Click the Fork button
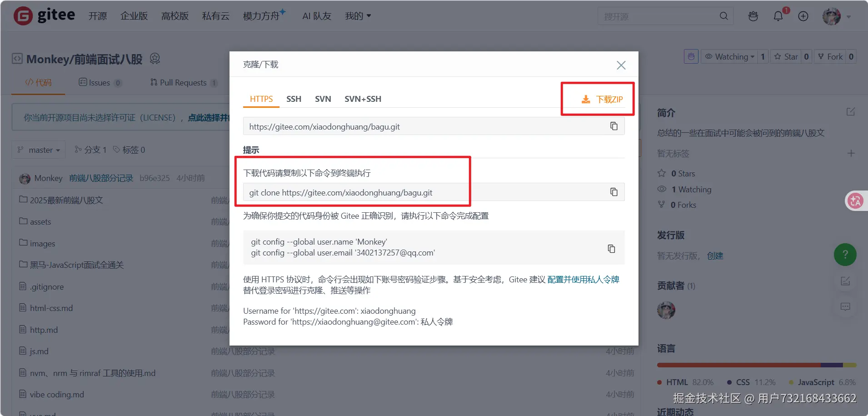Image resolution: width=868 pixels, height=416 pixels. click(830, 56)
